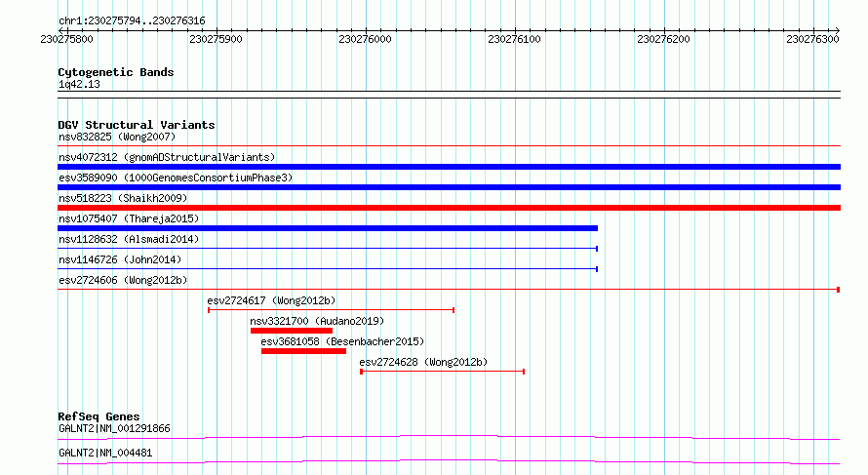Click the magenta GALNT2 NM_001291866 transcript line

tap(449, 437)
